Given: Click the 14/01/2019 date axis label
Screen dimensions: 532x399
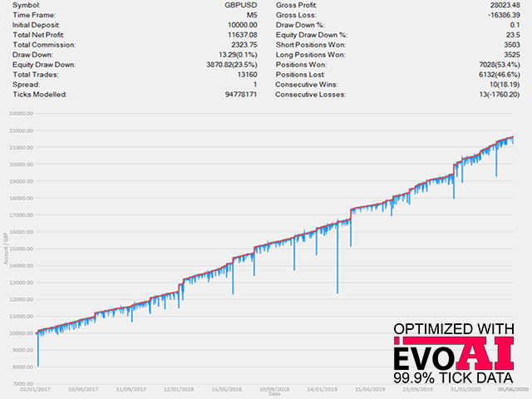Looking at the screenshot, I should click(x=322, y=389).
